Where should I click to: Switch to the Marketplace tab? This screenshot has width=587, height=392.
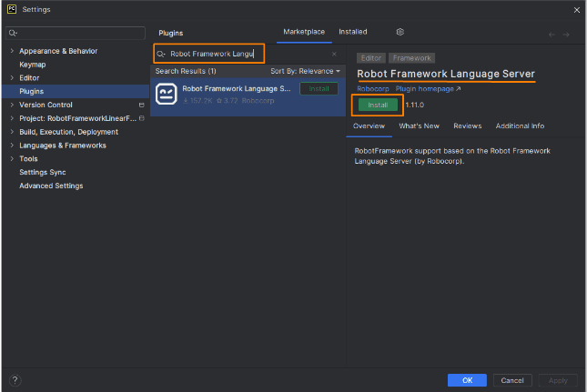pyautogui.click(x=304, y=32)
